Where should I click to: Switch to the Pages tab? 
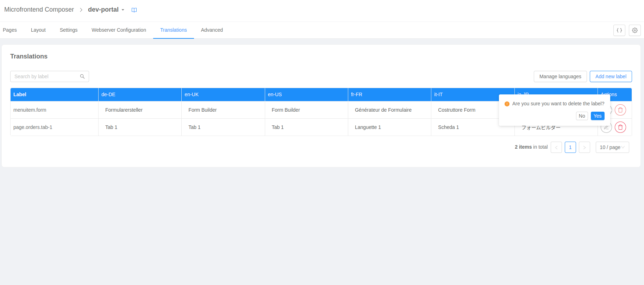(10, 30)
